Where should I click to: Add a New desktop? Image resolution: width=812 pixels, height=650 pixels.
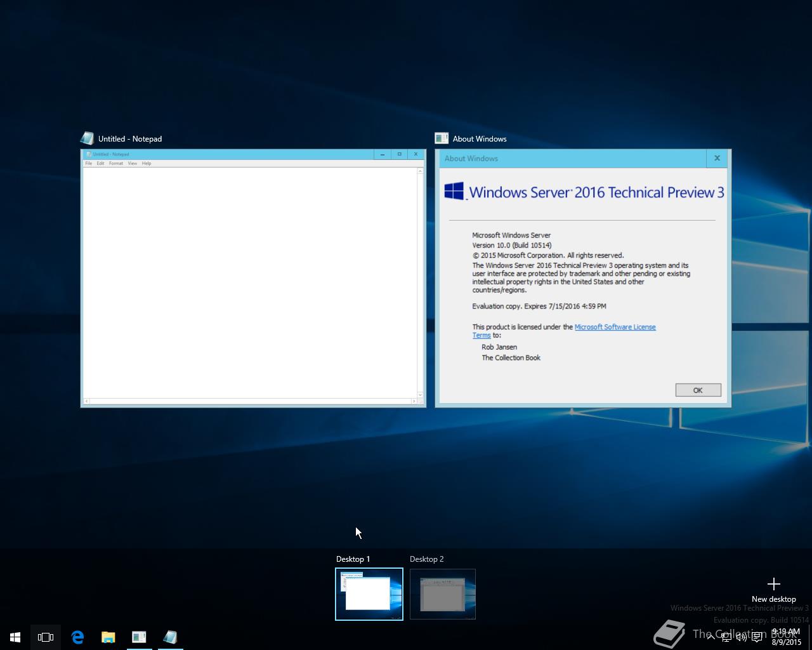[x=773, y=590]
